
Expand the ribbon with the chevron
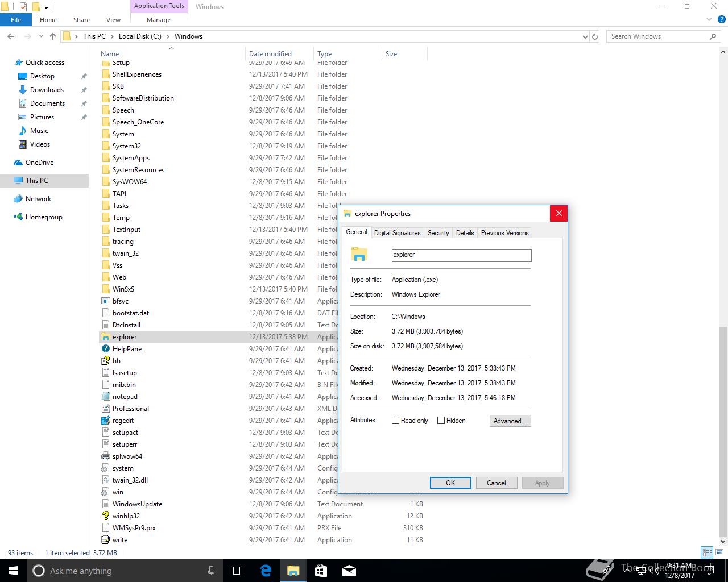click(x=709, y=20)
